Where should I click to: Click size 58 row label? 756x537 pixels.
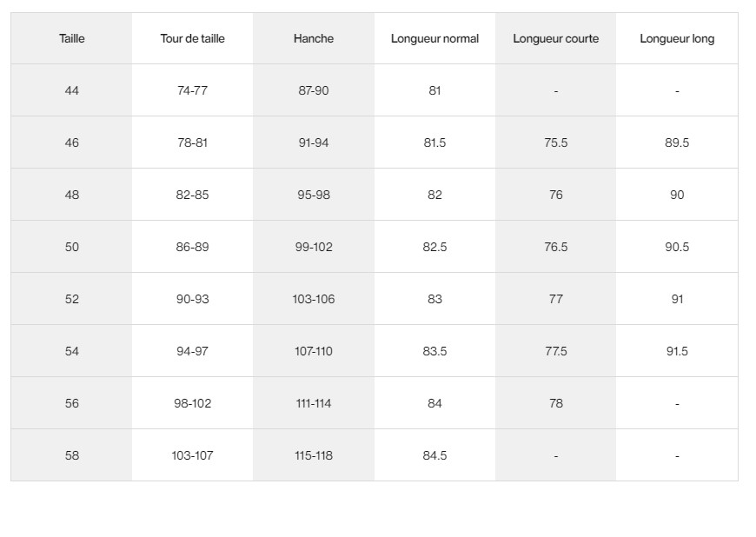pyautogui.click(x=72, y=455)
